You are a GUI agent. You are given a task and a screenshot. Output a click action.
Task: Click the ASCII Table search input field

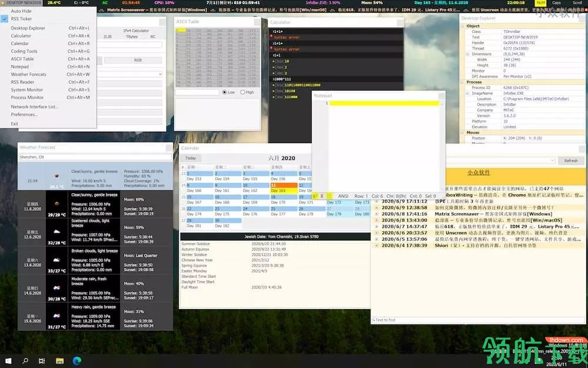click(x=197, y=92)
